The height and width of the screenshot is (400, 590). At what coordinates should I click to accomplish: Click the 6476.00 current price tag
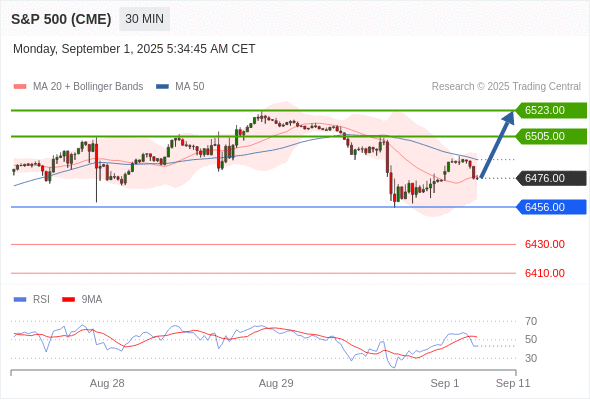[551, 178]
